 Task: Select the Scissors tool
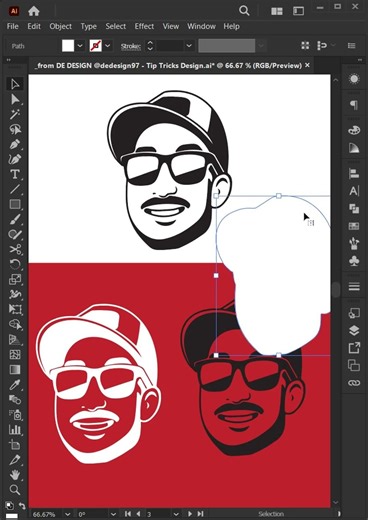15,249
